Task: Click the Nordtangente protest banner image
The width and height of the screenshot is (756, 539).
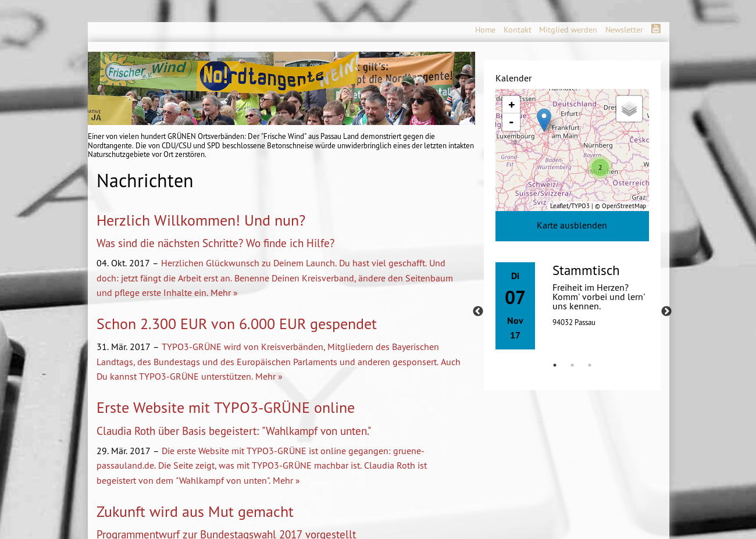Action: tap(281, 88)
